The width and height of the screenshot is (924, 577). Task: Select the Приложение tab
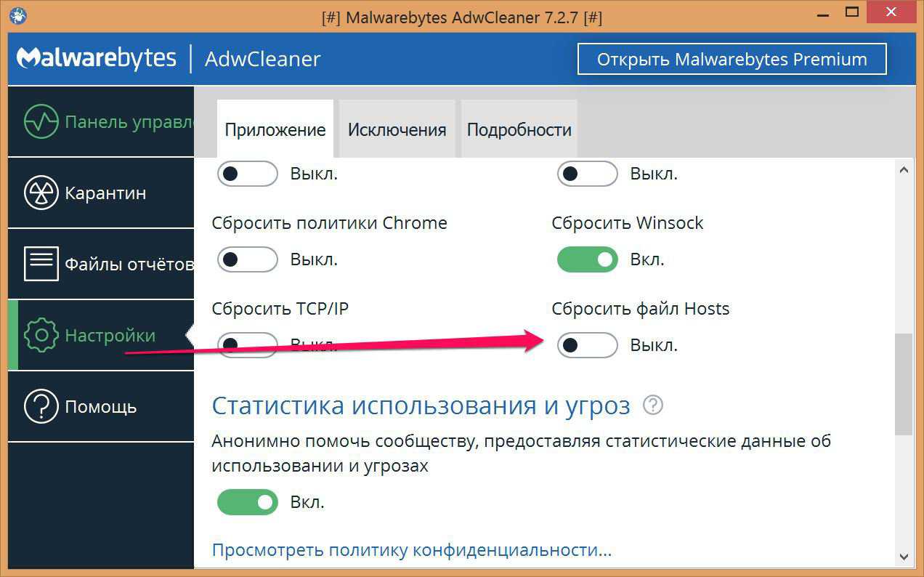[275, 129]
